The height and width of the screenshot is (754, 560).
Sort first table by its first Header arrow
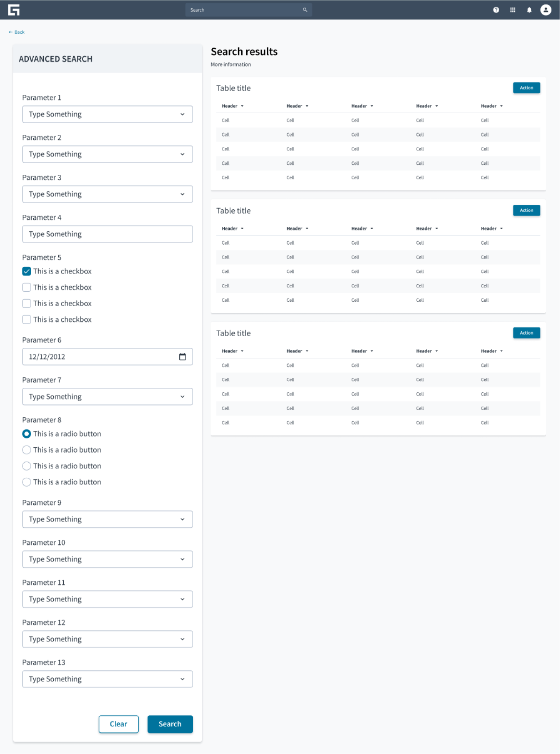click(242, 106)
